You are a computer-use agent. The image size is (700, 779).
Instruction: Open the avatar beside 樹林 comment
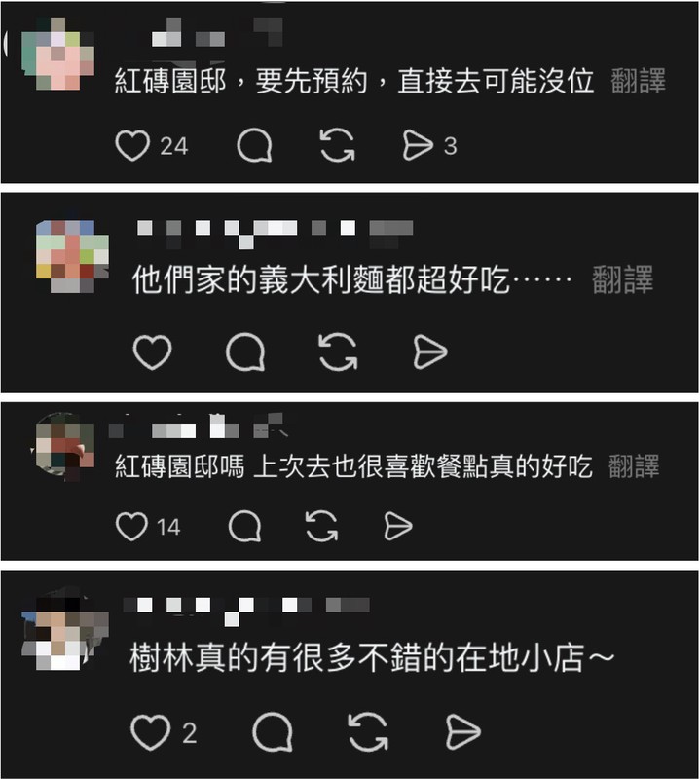pos(64,632)
